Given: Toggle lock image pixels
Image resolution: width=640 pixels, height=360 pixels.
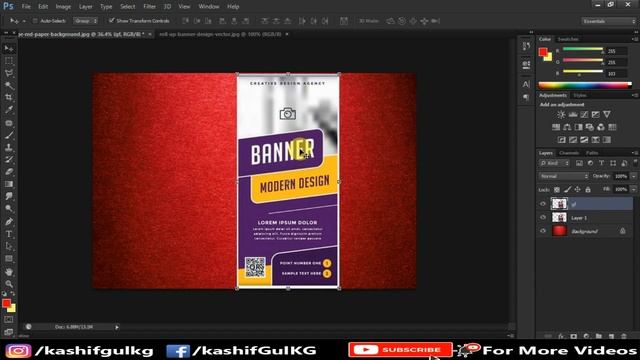Looking at the screenshot, I should pyautogui.click(x=567, y=189).
